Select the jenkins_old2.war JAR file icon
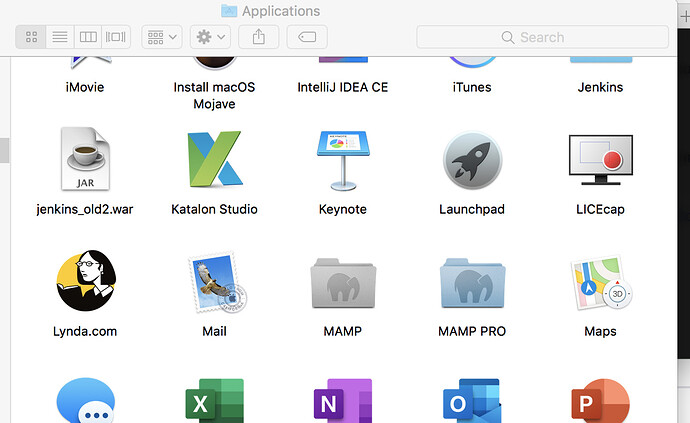The width and height of the screenshot is (690, 423). (x=85, y=159)
